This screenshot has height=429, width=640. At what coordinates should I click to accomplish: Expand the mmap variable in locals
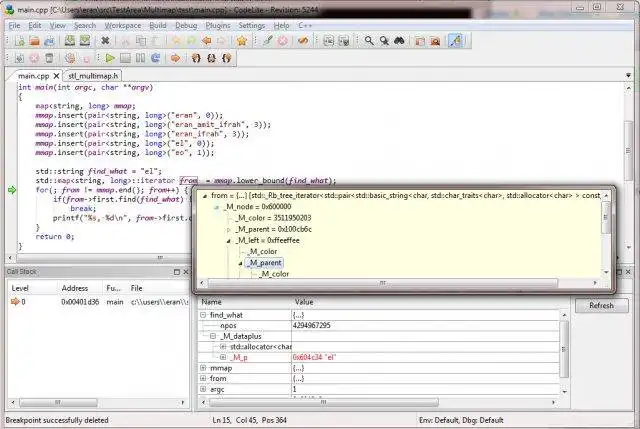[203, 367]
